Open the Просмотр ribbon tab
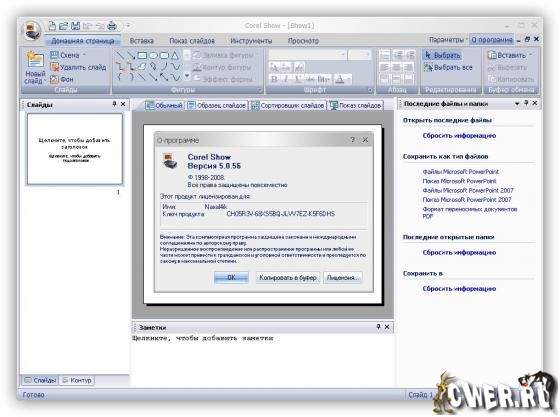 (303, 41)
